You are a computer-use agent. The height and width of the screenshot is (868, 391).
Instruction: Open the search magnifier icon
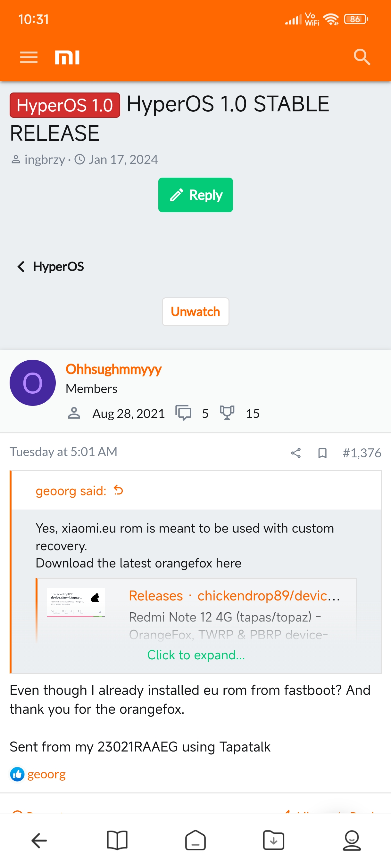tap(362, 57)
